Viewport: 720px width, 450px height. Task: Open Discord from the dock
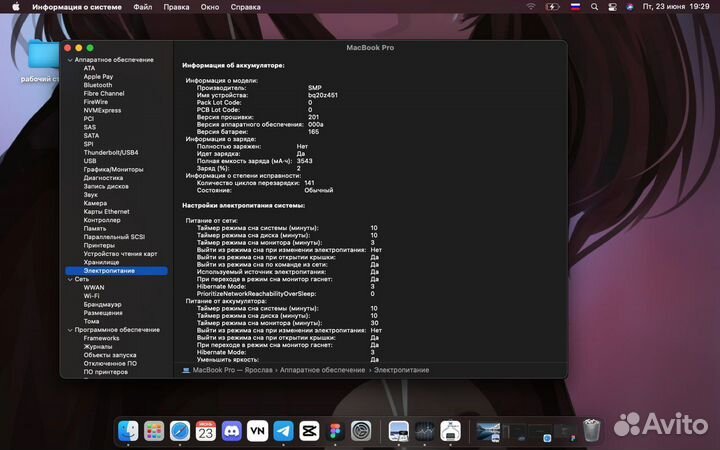point(232,431)
